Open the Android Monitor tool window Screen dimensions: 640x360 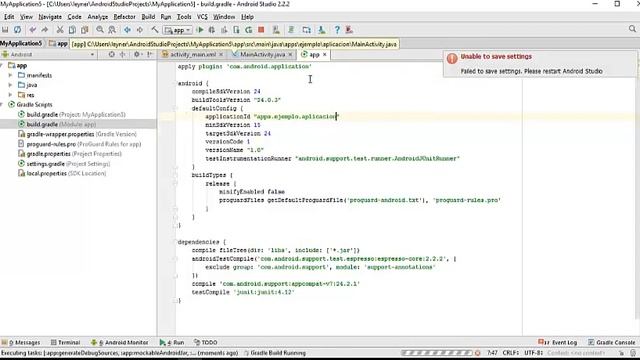tap(120, 342)
